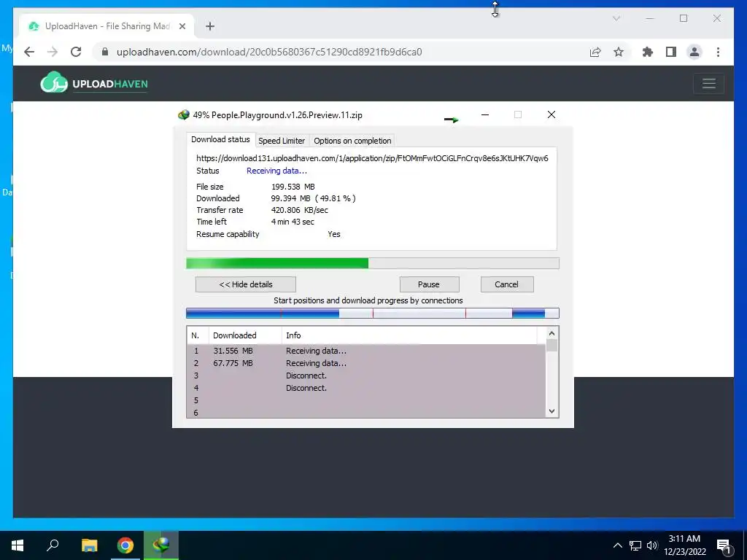Open Internet Download Manager from the taskbar
Screen dimensions: 747x560
click(x=161, y=545)
